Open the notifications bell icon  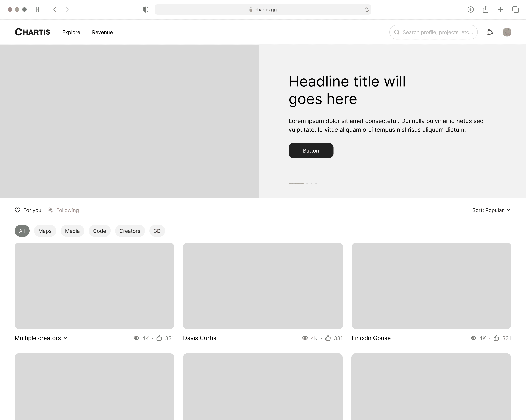coord(490,32)
